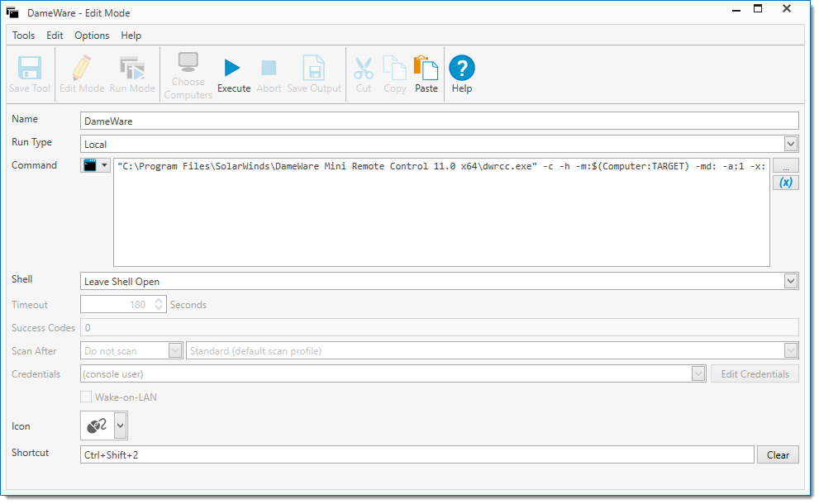Click into the Name field
Viewport: 819px width, 504px height.
click(x=440, y=121)
